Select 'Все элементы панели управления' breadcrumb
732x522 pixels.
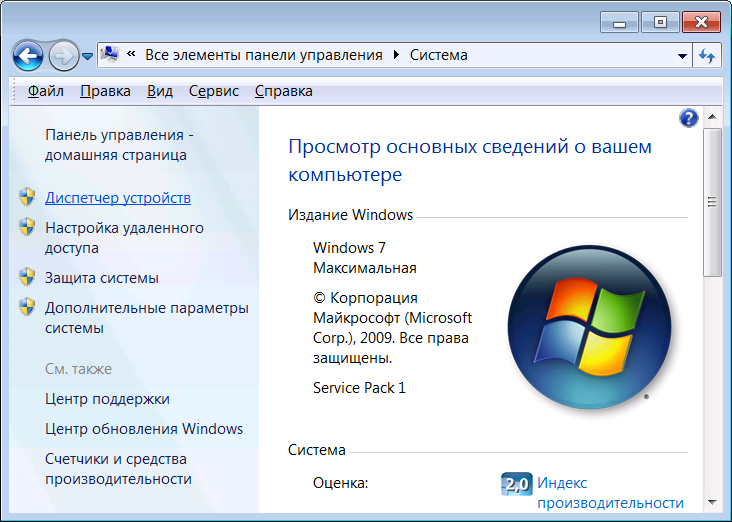pyautogui.click(x=264, y=55)
